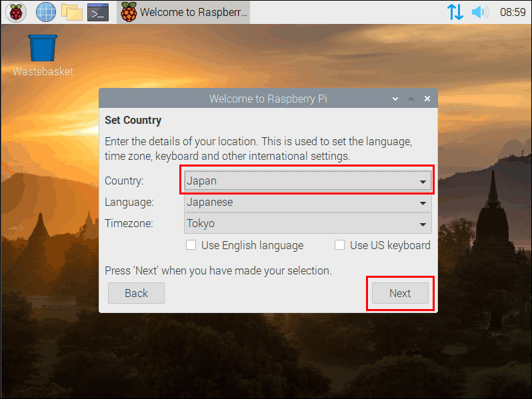The image size is (532, 399).
Task: Open the volume speaker control
Action: [480, 12]
